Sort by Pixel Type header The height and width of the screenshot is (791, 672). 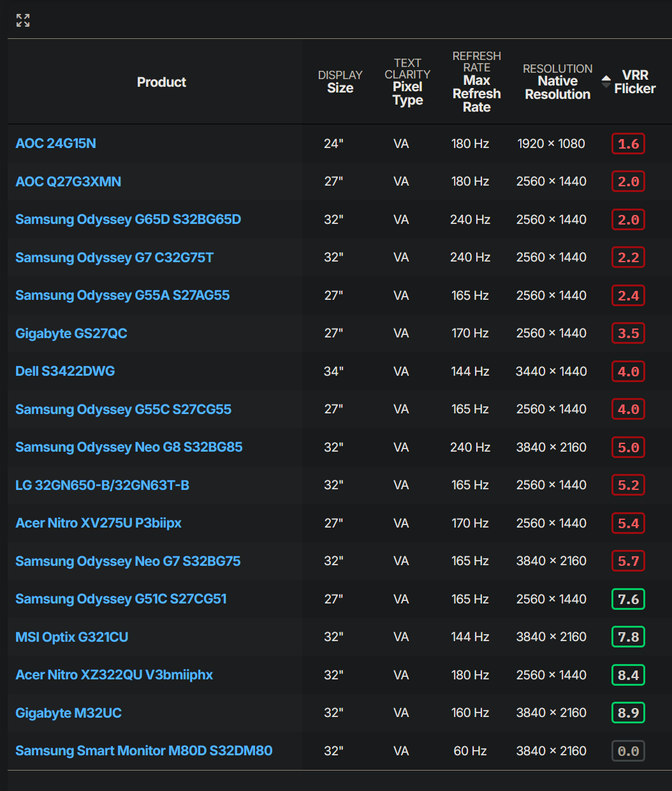pyautogui.click(x=407, y=82)
